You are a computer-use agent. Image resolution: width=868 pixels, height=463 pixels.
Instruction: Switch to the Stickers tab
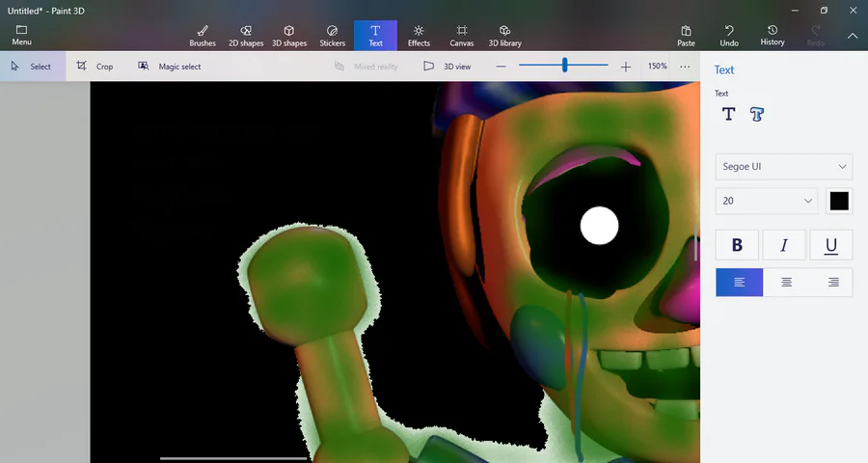[332, 36]
